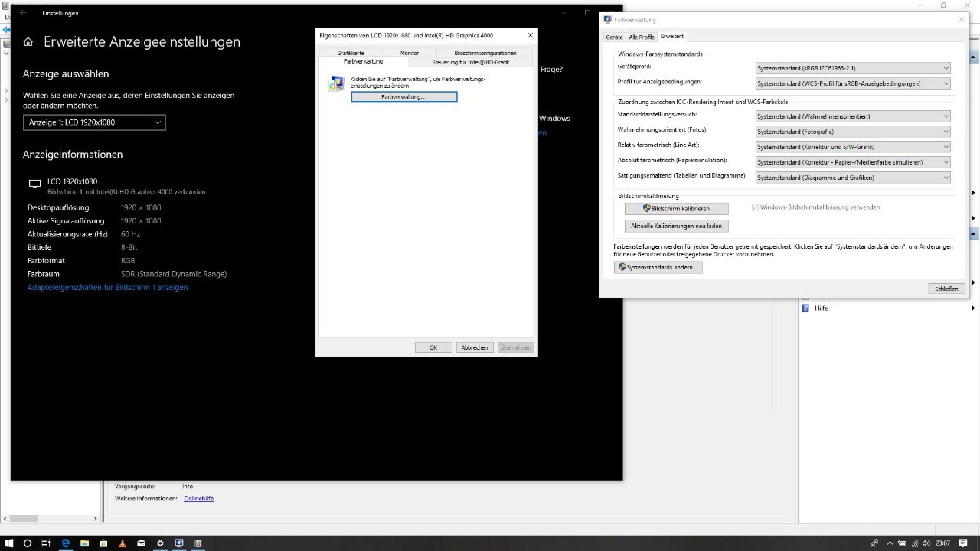
Task: Open the Anzeige 1: LCD 1920x1080 dropdown
Action: [x=94, y=122]
